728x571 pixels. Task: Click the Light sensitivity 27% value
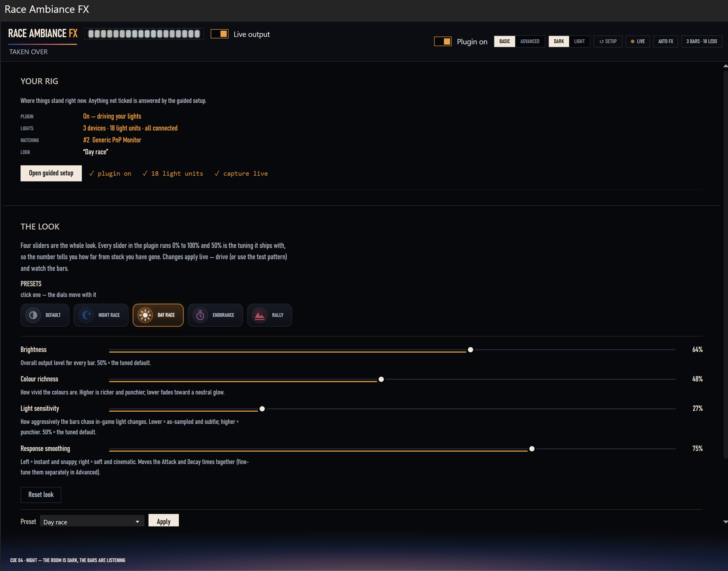coord(697,408)
